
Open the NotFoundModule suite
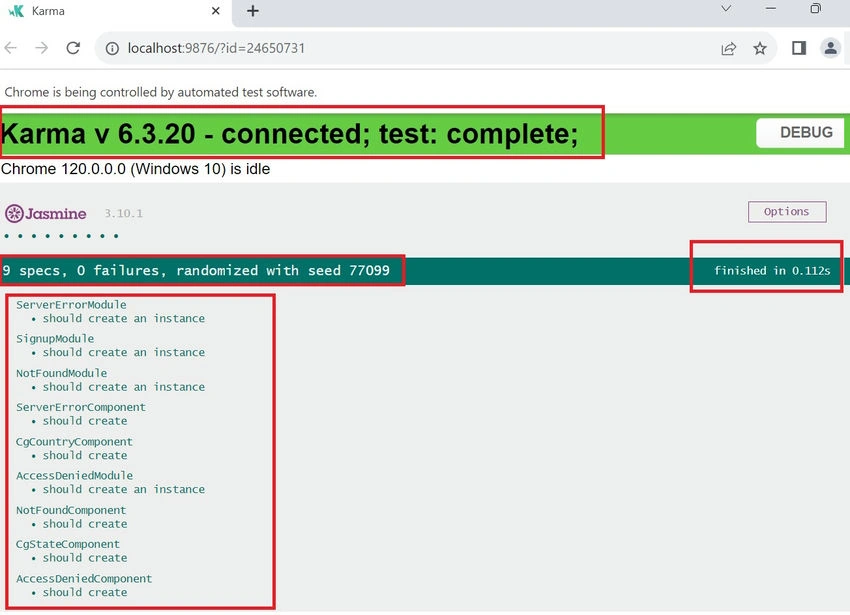[x=61, y=373]
